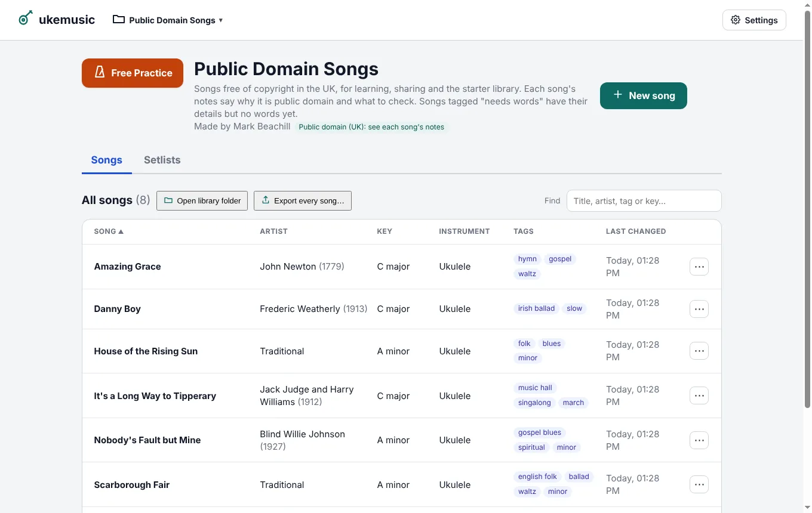Click the irish ballad tag

pos(536,308)
